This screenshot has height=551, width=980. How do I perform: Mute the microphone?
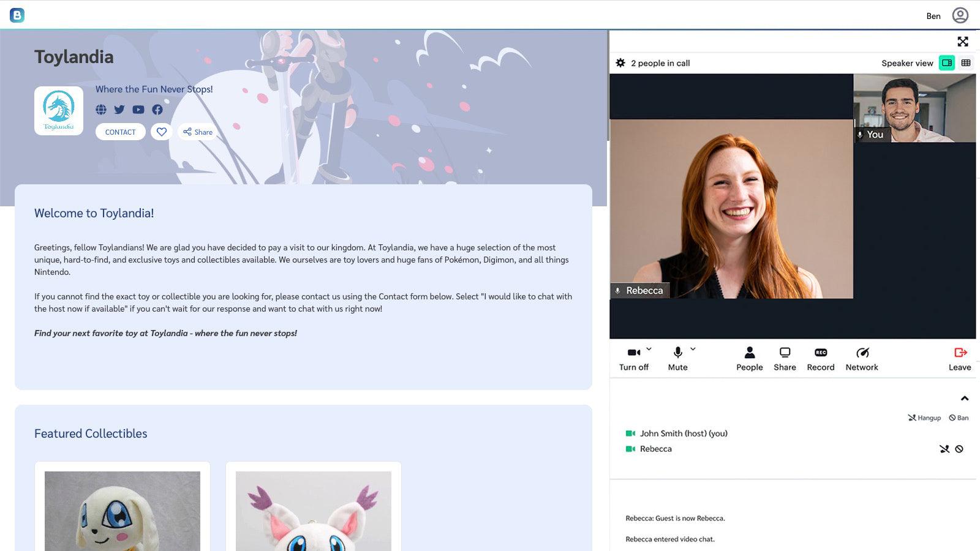[x=677, y=359]
